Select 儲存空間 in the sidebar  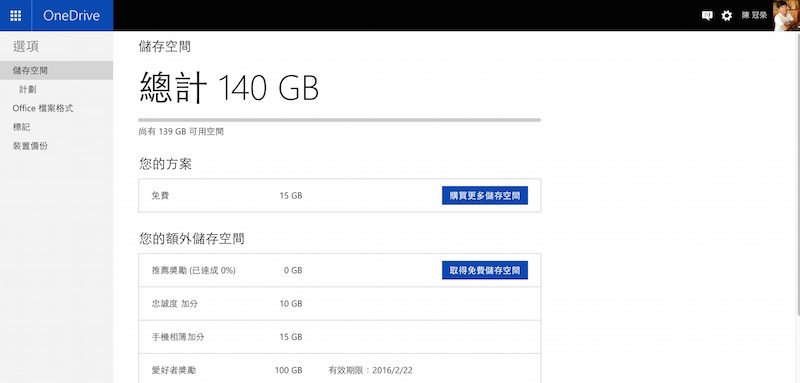(x=56, y=70)
